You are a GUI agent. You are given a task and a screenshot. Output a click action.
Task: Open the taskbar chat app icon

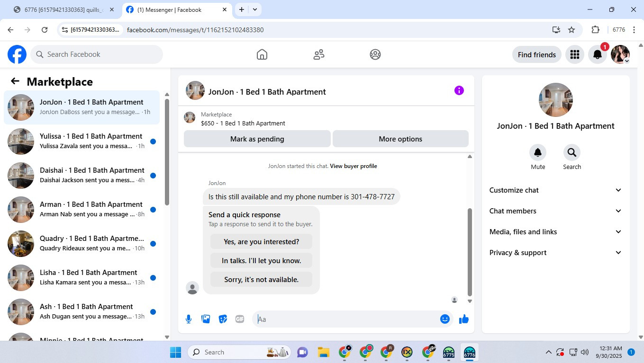pos(302,353)
